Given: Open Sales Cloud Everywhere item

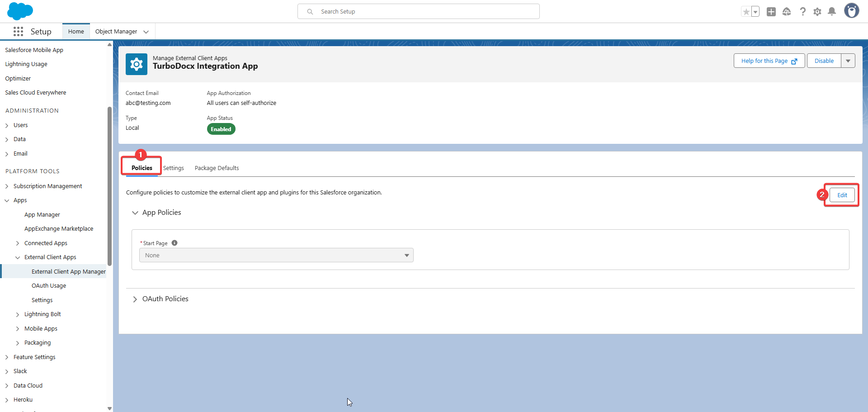Looking at the screenshot, I should click(35, 92).
